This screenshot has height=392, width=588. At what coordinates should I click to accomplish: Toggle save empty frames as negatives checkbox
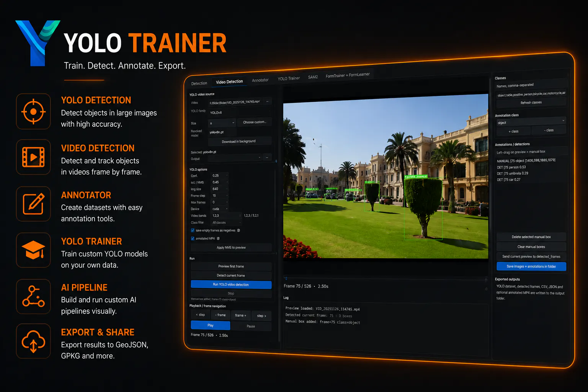[193, 230]
